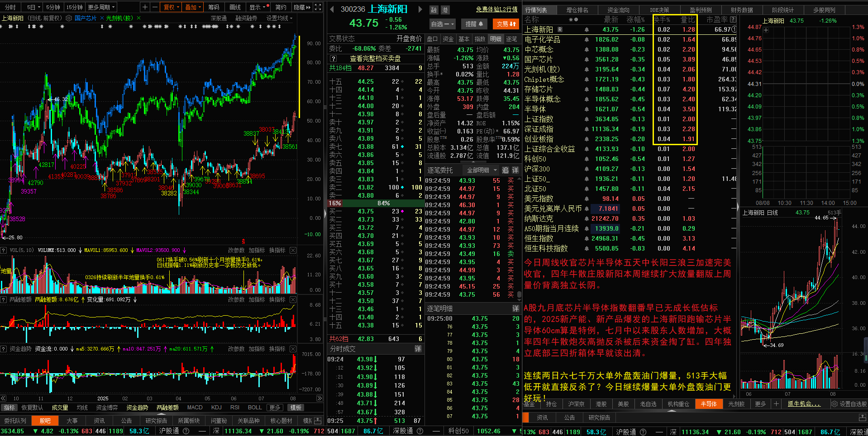868x436 pixels.
Task: Switch to the 资金流向 tab
Action: (x=618, y=9)
